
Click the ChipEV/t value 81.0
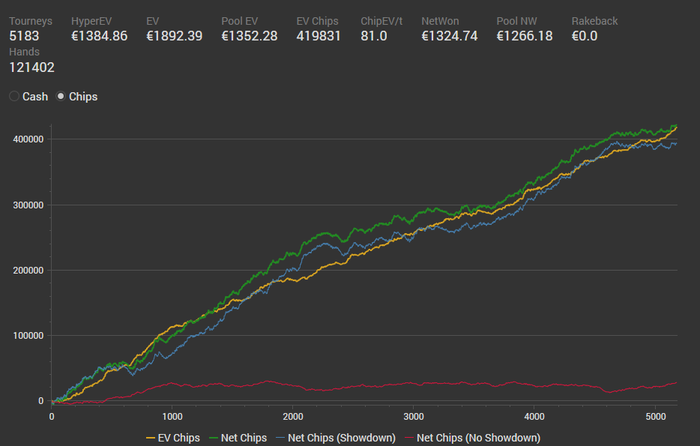tap(374, 36)
